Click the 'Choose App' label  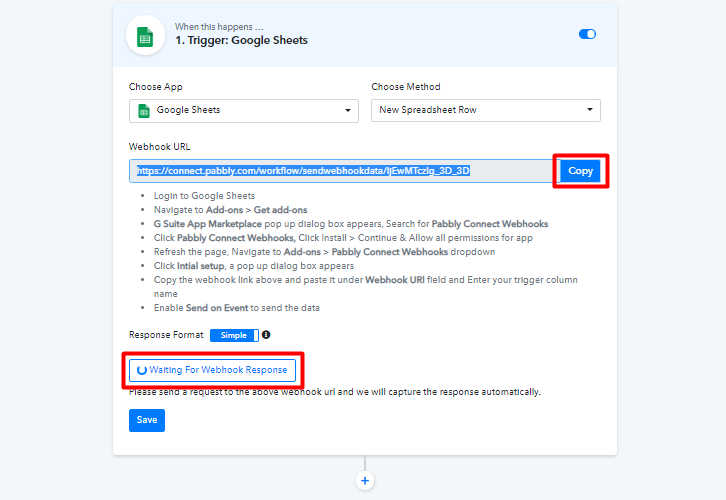156,87
